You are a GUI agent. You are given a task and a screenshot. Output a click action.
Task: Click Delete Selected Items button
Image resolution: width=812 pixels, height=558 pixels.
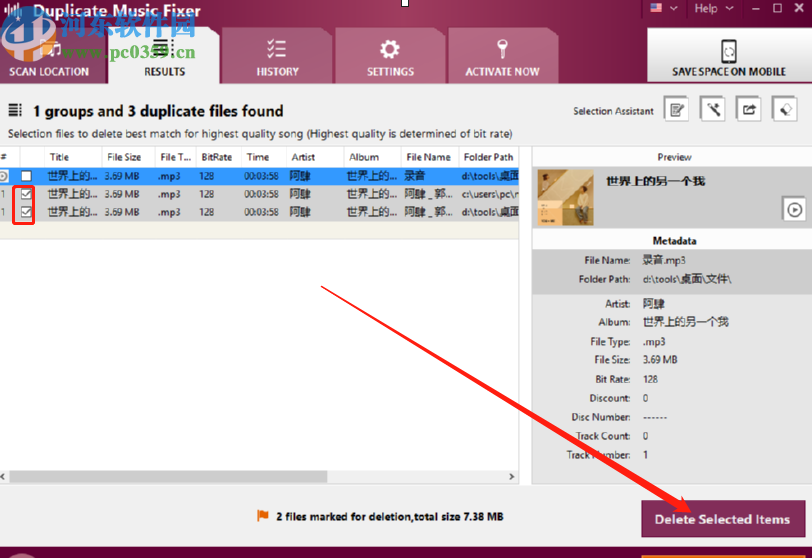click(x=723, y=519)
